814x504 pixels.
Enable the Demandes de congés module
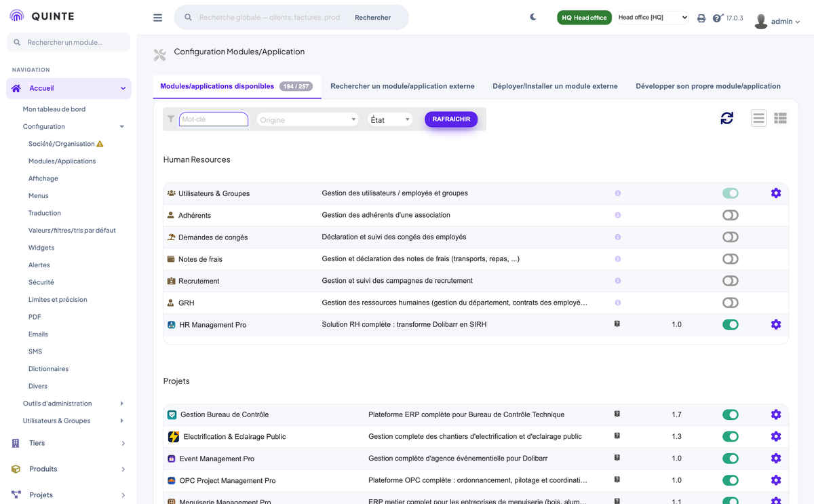731,237
